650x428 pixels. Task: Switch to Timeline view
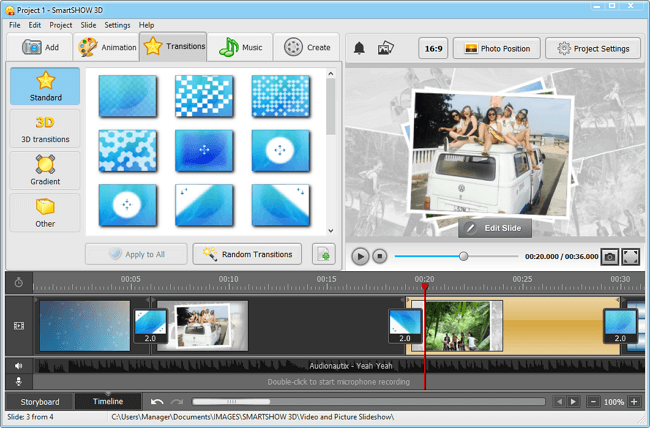(108, 401)
